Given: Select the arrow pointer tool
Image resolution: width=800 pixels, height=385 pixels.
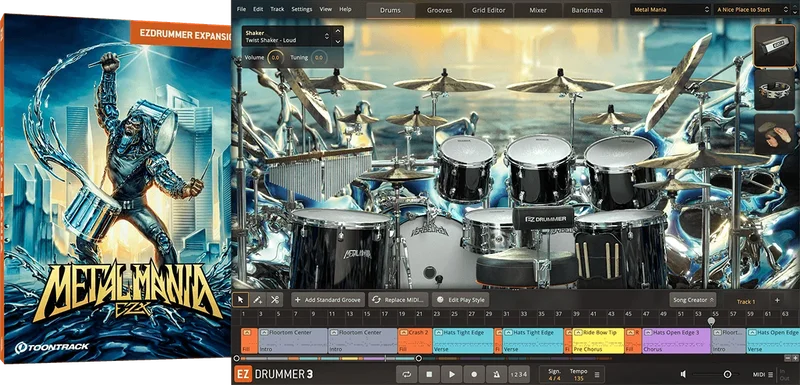Looking at the screenshot, I should 241,300.
